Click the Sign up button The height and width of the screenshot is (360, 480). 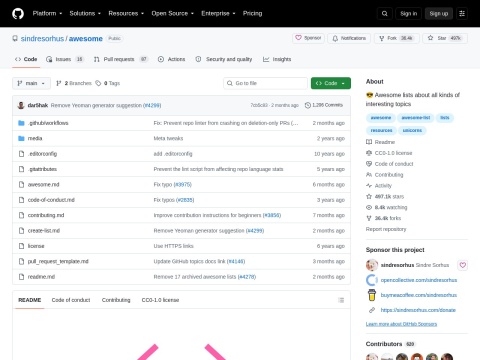click(439, 14)
